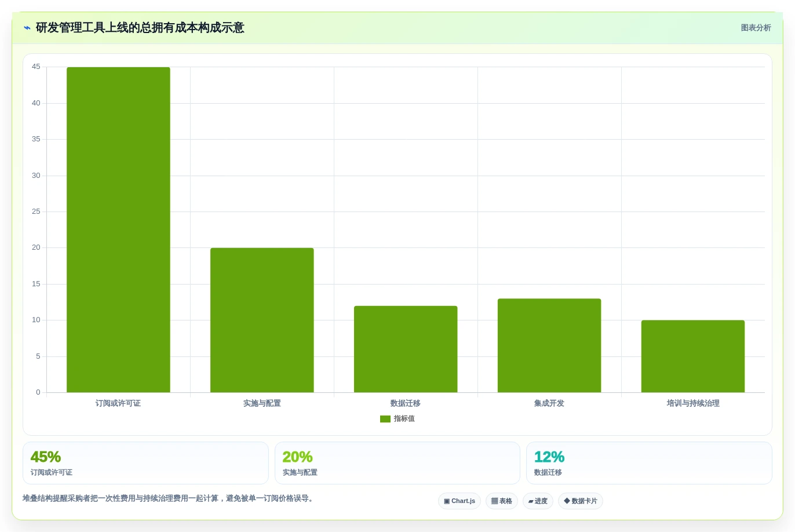Click the x-axis label 实施与配置
The width and height of the screenshot is (795, 532).
262,403
